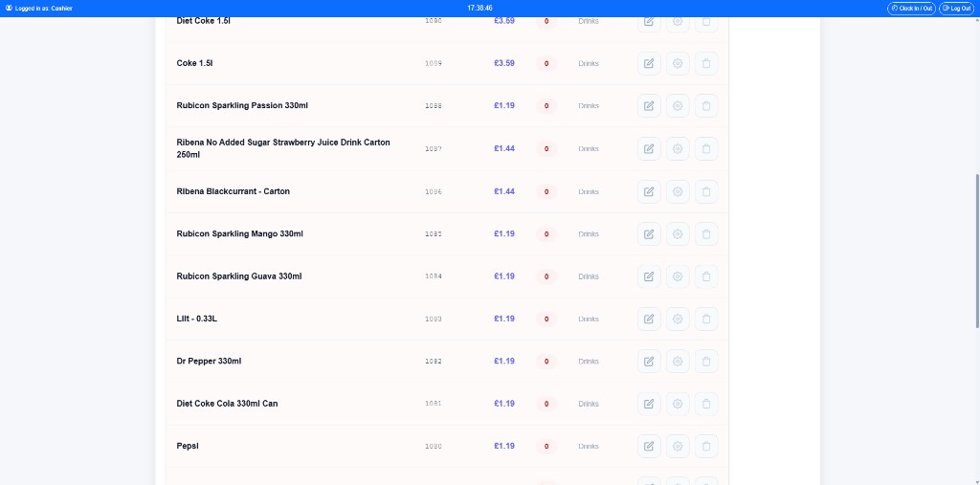The width and height of the screenshot is (980, 485).
Task: Select Ribena No Added Sugar Strawberry name
Action: point(283,148)
